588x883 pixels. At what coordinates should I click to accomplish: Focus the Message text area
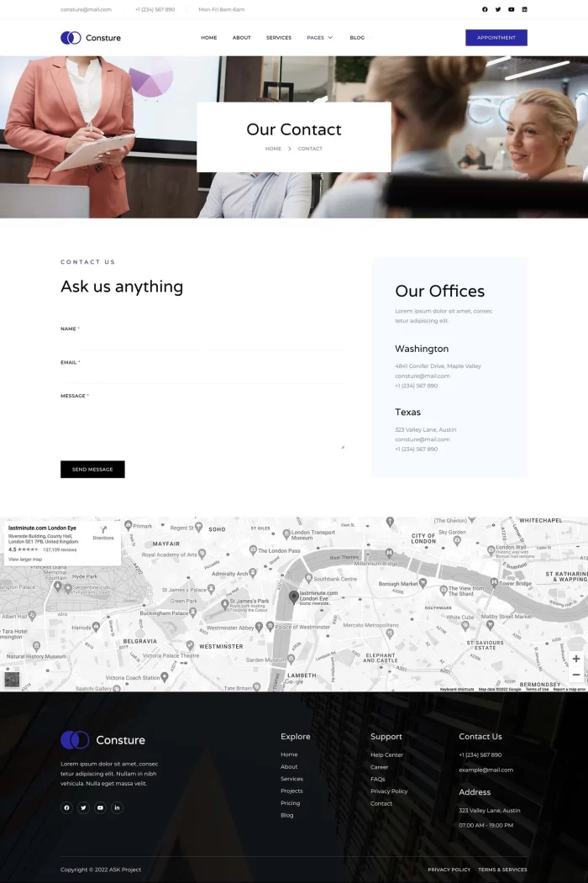click(202, 425)
